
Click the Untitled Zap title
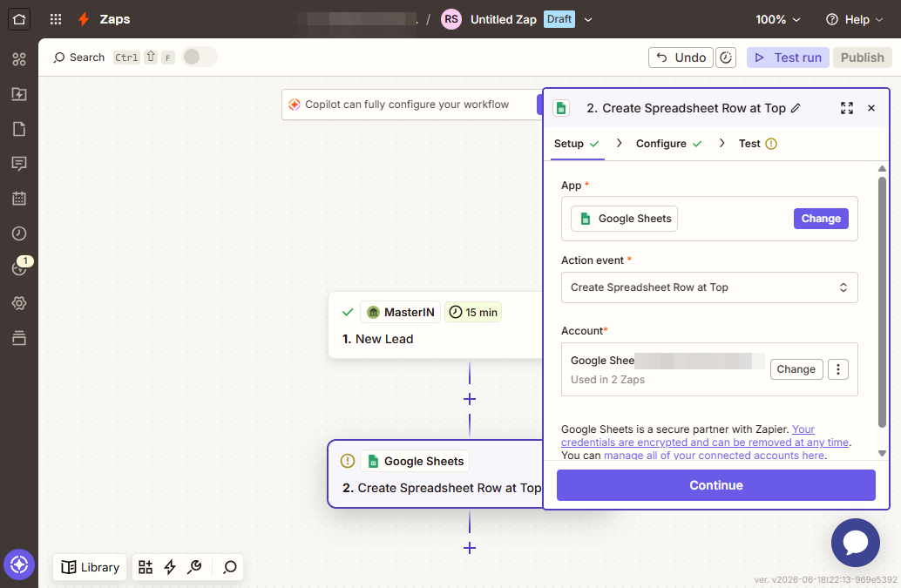[504, 19]
